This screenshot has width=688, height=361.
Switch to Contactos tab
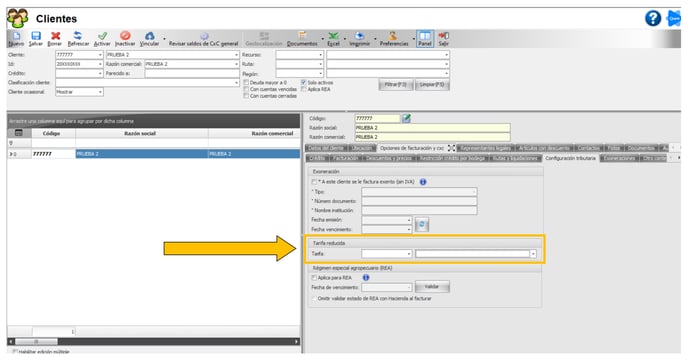tap(588, 148)
